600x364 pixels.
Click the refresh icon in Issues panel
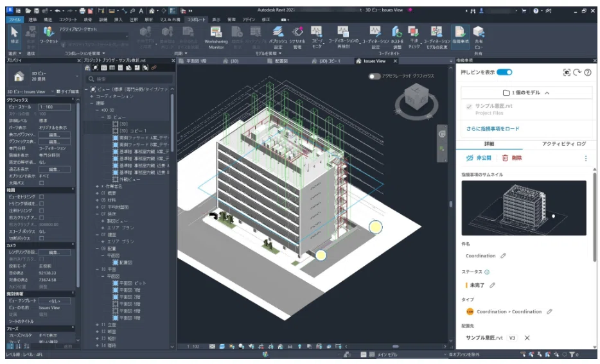tap(577, 73)
